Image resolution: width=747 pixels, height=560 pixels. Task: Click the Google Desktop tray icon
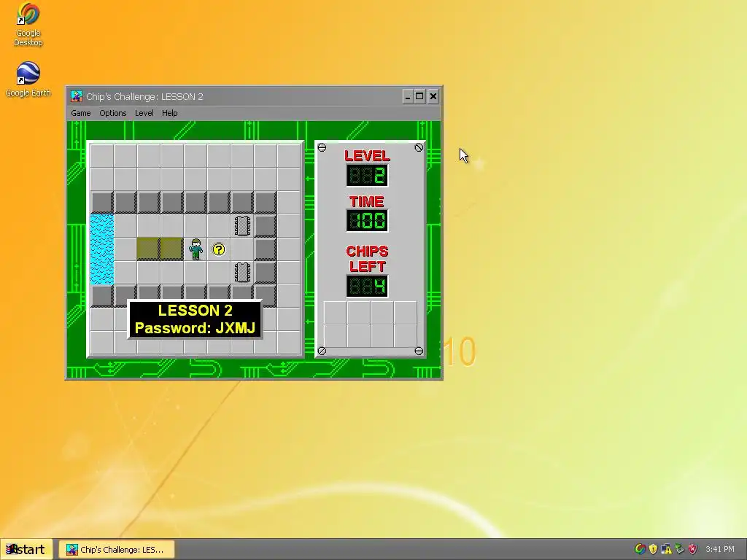[640, 549]
